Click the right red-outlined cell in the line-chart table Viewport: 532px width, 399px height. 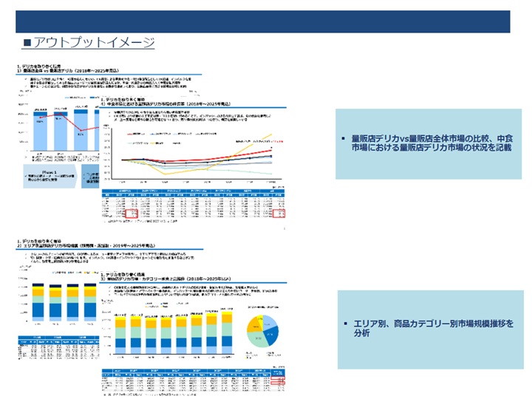pyautogui.click(x=279, y=214)
